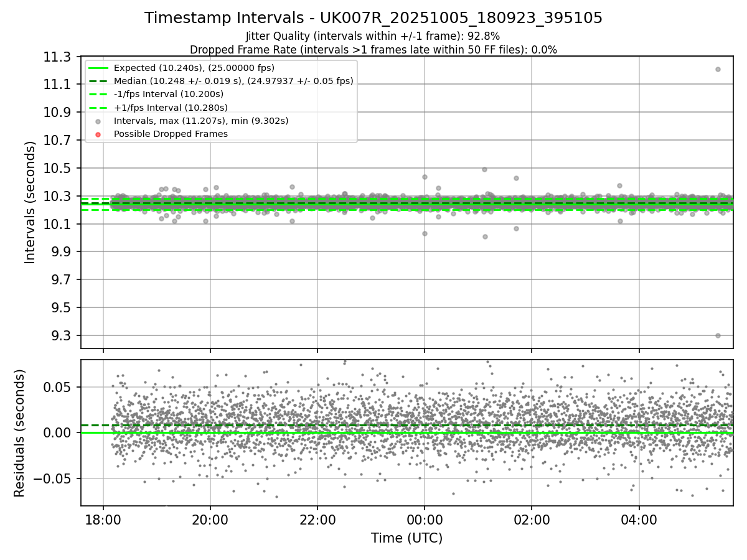Select the legend entry Possible Dropped Frames
Image resolution: width=747 pixels, height=560 pixels.
[x=171, y=134]
